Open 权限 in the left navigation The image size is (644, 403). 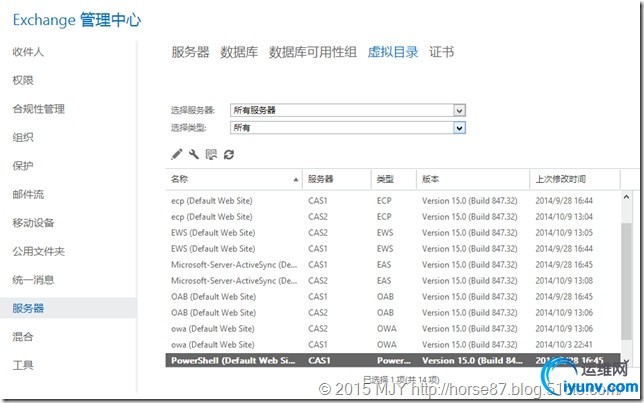tap(23, 80)
